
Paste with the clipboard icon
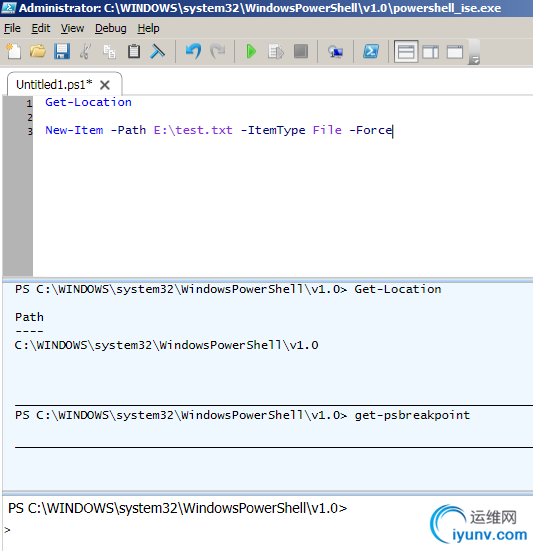(134, 52)
